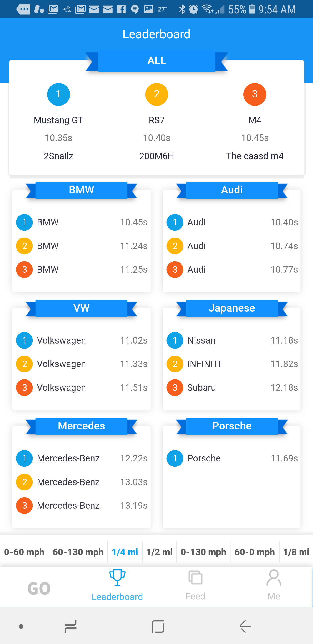Tap the rank 3 M4 badge
313x644 pixels.
(255, 94)
